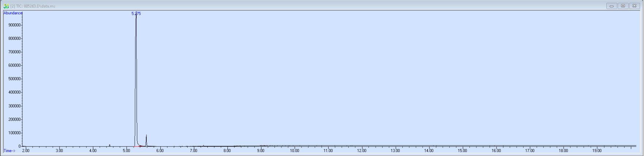Click the 100000 abundance tick label

tap(14, 133)
